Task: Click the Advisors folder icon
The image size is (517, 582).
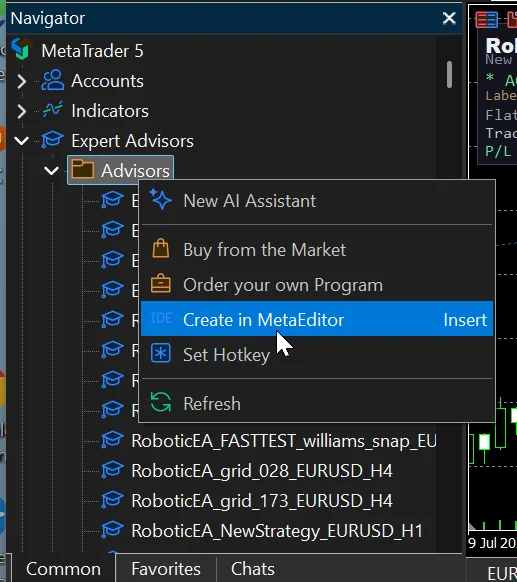Action: (x=82, y=169)
